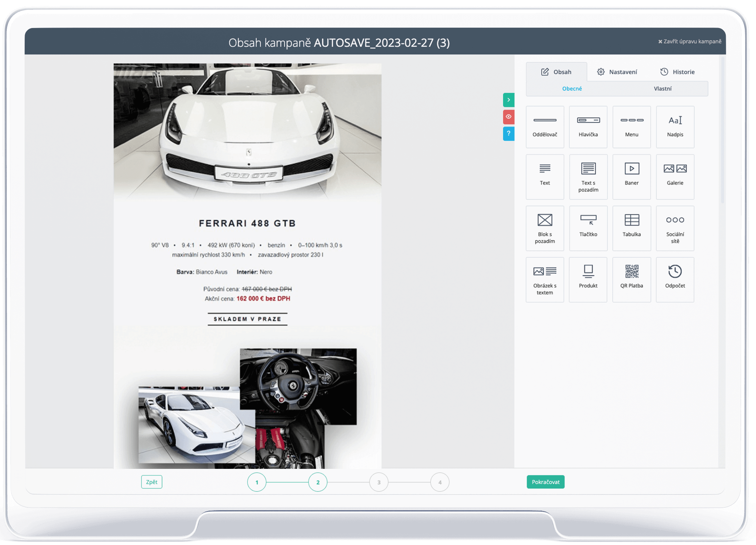Insert a Galerie image block
The image size is (756, 545).
tap(675, 177)
